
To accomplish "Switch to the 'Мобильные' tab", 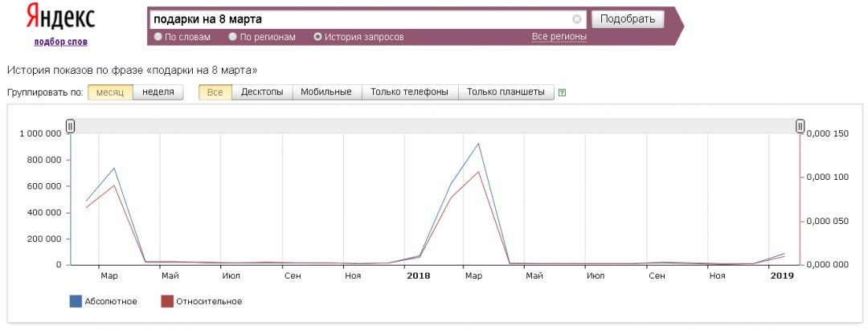I will [326, 92].
